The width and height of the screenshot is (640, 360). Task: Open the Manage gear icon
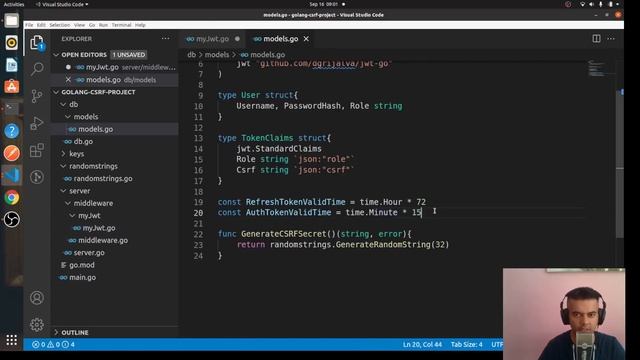coord(37,324)
